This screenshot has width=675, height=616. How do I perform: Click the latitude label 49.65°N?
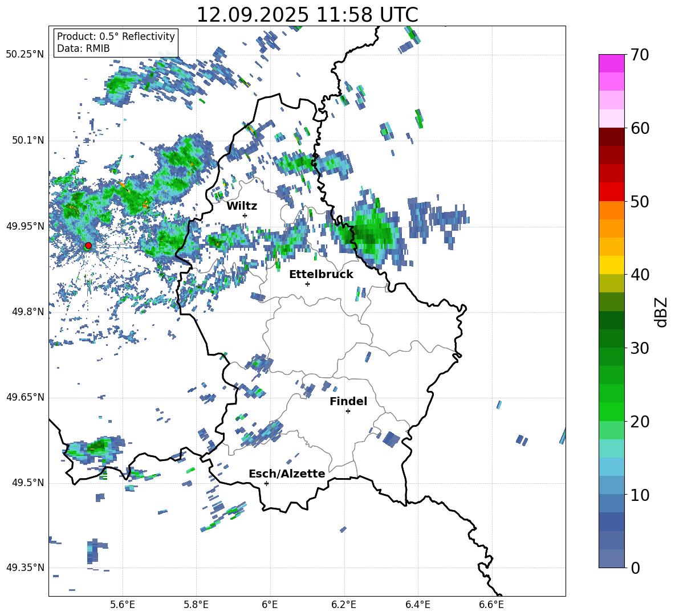click(x=25, y=397)
